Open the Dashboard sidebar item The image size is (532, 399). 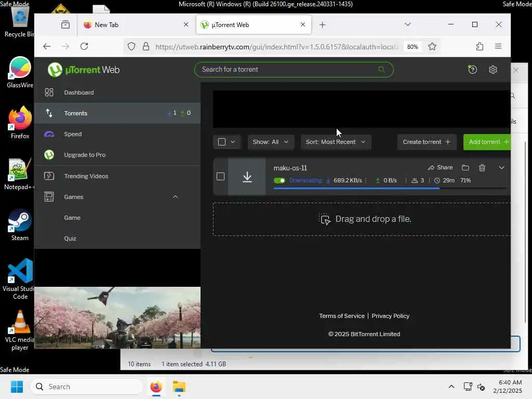[117, 92]
